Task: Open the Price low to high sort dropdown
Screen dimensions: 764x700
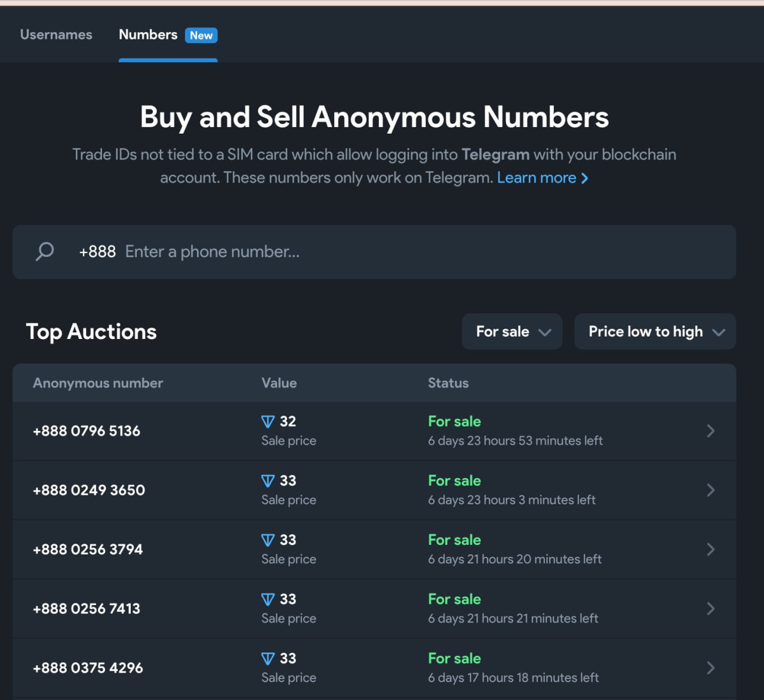Action: [x=655, y=331]
